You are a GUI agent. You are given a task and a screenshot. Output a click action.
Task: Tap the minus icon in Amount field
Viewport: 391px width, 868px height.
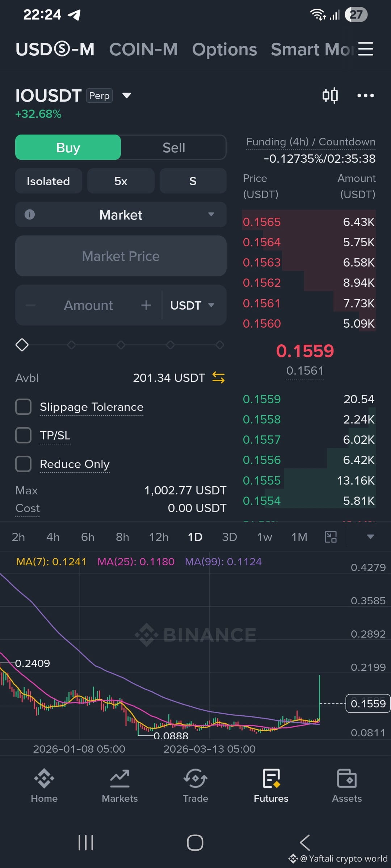pos(31,305)
